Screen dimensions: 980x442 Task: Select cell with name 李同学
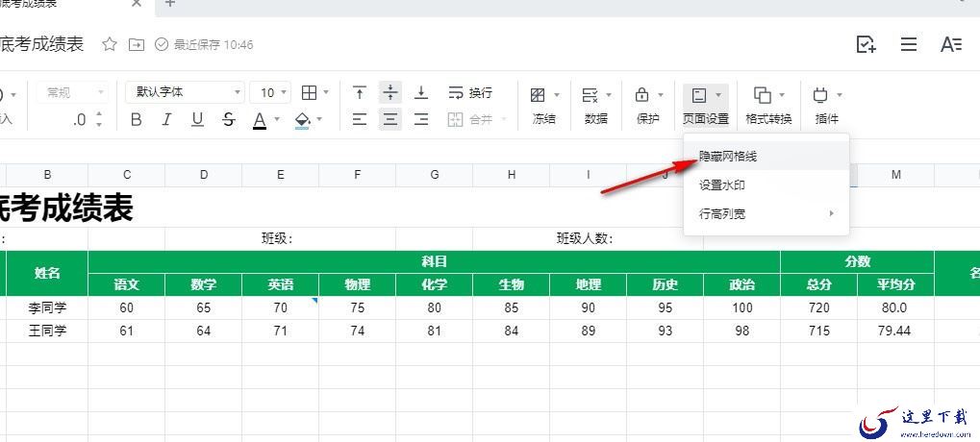point(47,307)
